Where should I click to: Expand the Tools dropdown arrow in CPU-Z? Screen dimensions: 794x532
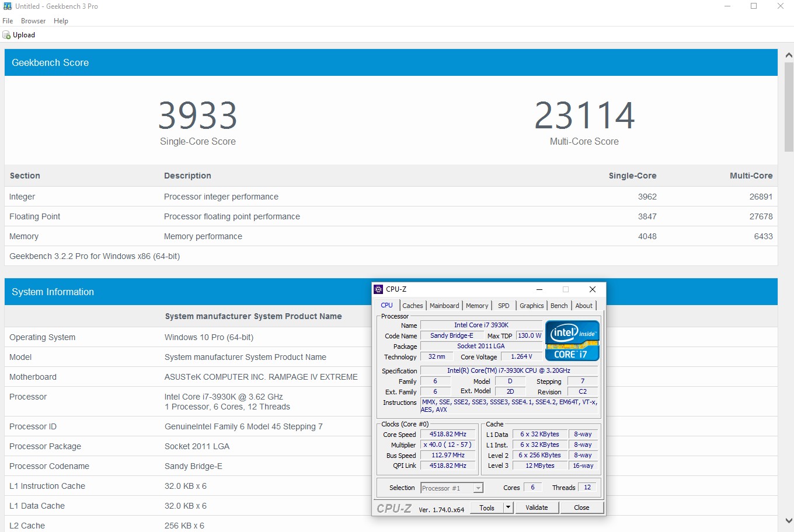[508, 508]
